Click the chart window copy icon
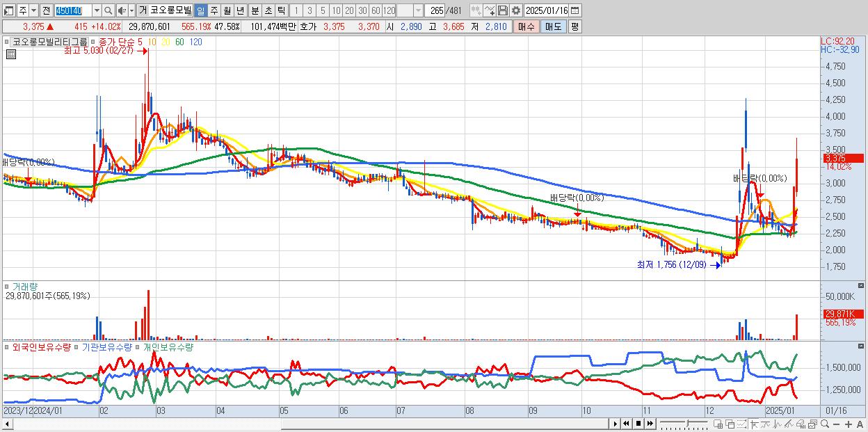The height and width of the screenshot is (432, 868). coord(812,424)
